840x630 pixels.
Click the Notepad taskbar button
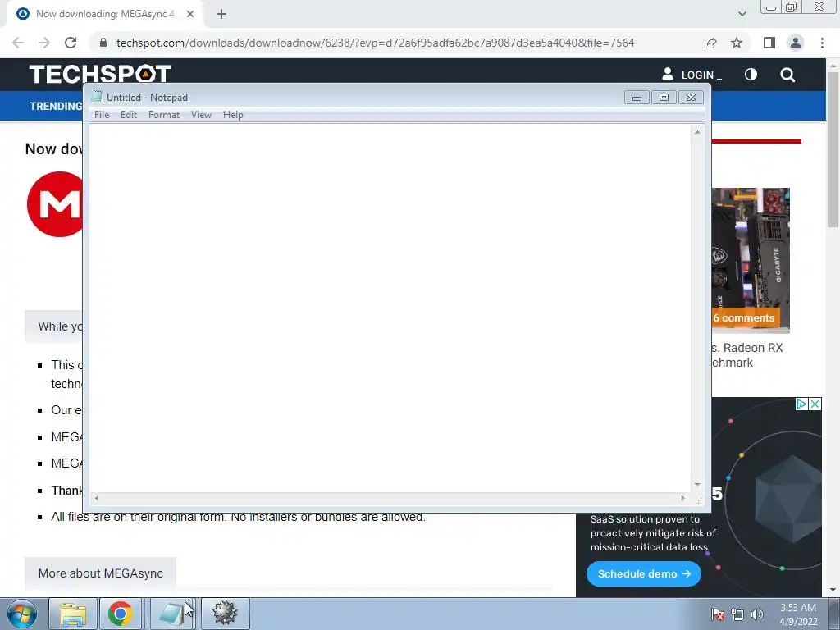(x=172, y=614)
